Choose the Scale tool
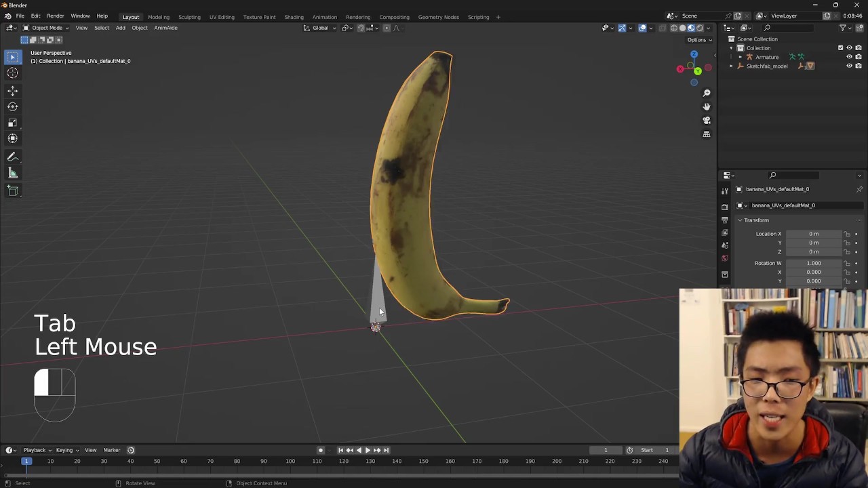 coord(12,123)
